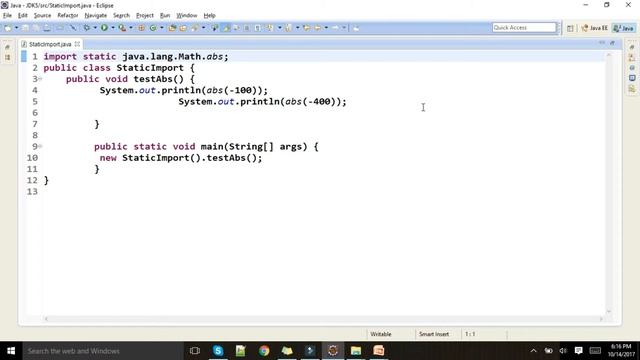
Task: Click the New Java Package icon
Action: pyautogui.click(x=142, y=28)
